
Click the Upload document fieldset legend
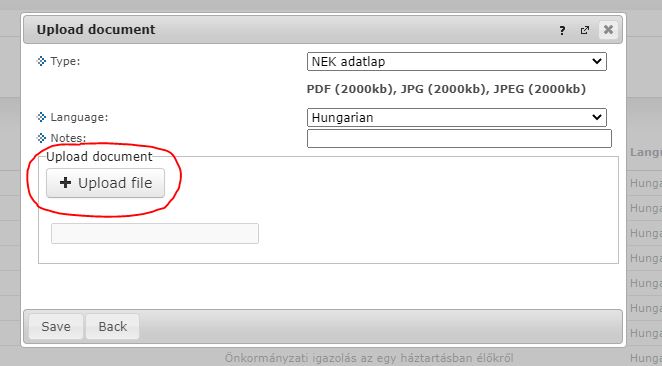[99, 157]
